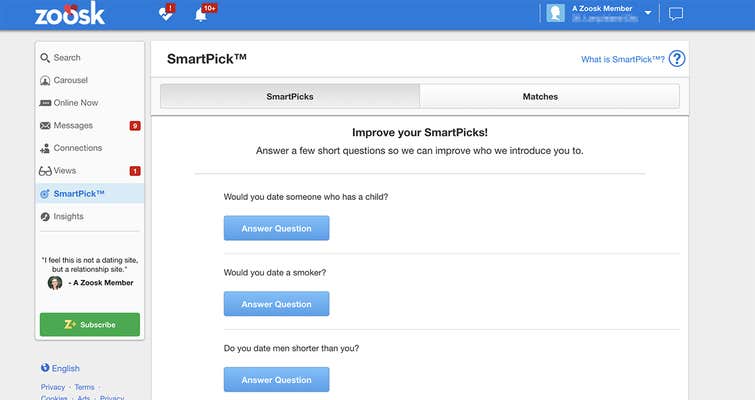Open Search in the sidebar
This screenshot has width=755, height=400.
[x=67, y=58]
